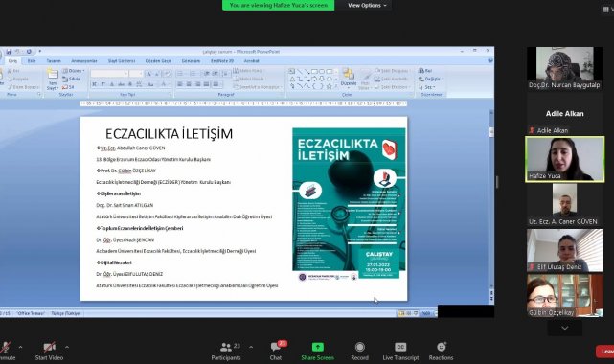Click Bul find button in ribbon
The height and width of the screenshot is (364, 614).
click(425, 71)
